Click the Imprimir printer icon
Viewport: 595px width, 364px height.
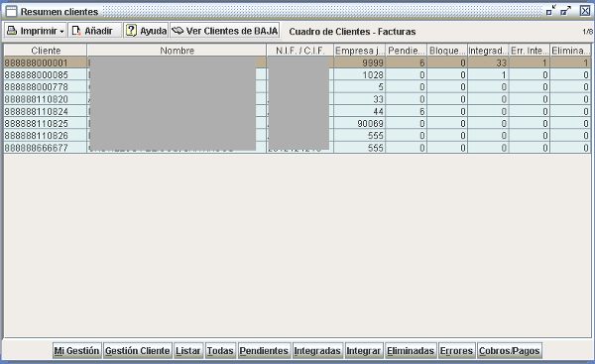click(x=12, y=31)
